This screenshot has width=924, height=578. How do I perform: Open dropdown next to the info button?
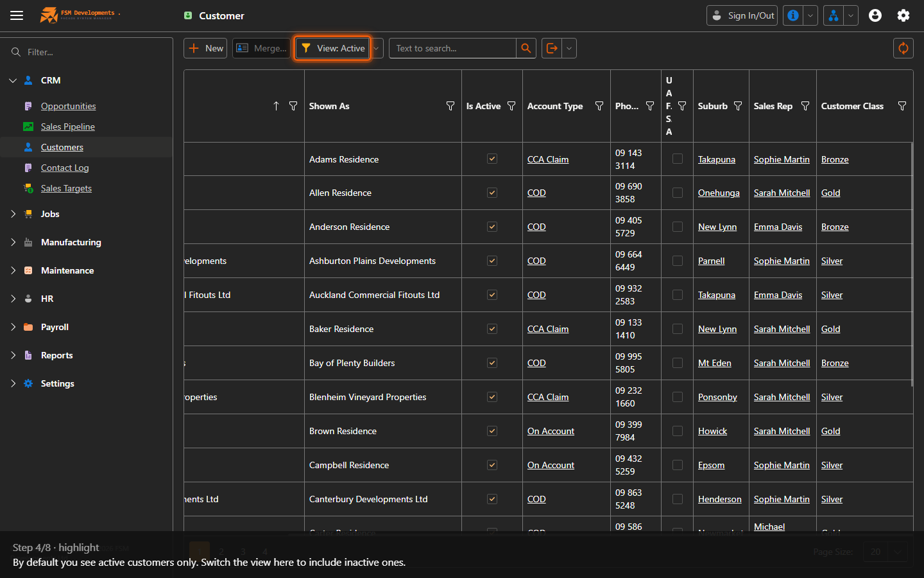[x=810, y=15]
